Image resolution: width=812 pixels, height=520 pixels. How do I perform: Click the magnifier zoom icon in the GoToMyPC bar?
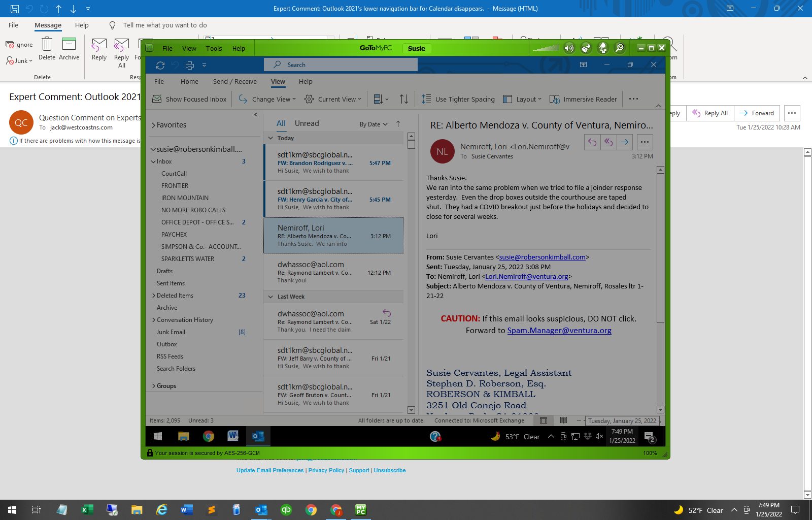(x=620, y=47)
